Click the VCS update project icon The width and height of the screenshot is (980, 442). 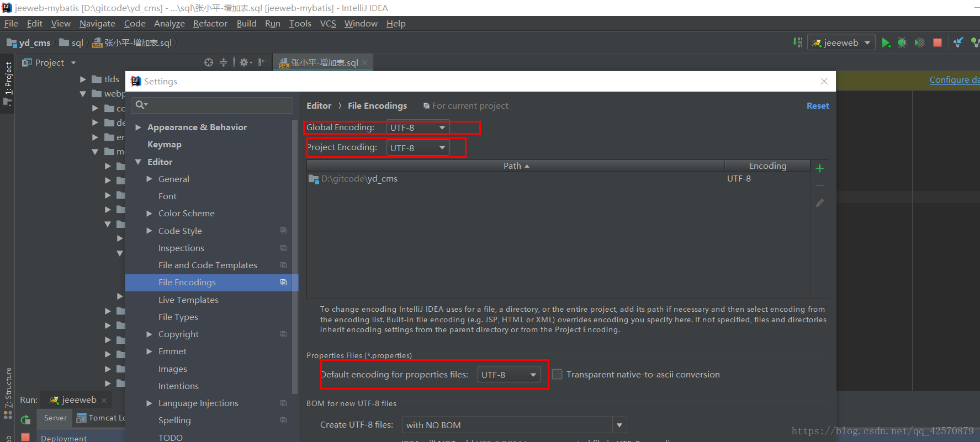(958, 42)
